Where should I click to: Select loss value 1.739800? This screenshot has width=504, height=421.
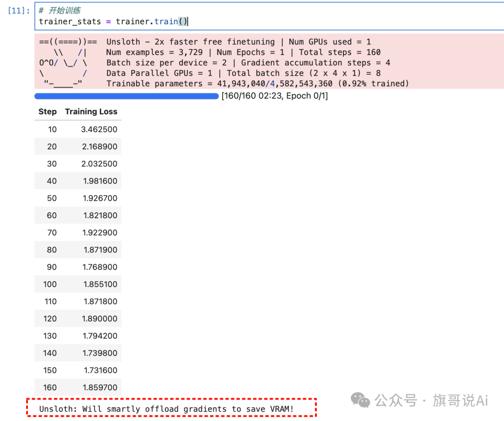(x=100, y=353)
